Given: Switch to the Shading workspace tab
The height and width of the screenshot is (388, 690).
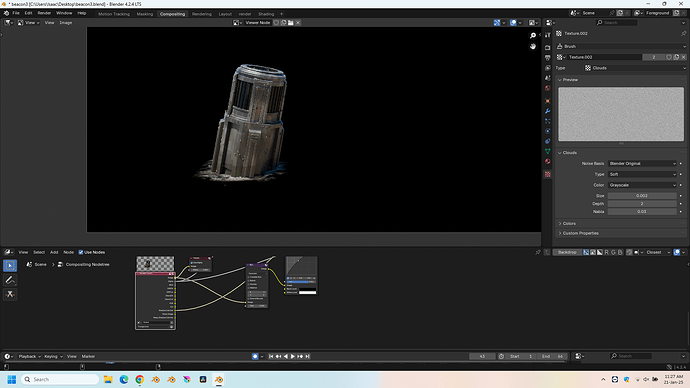Looking at the screenshot, I should pyautogui.click(x=266, y=14).
